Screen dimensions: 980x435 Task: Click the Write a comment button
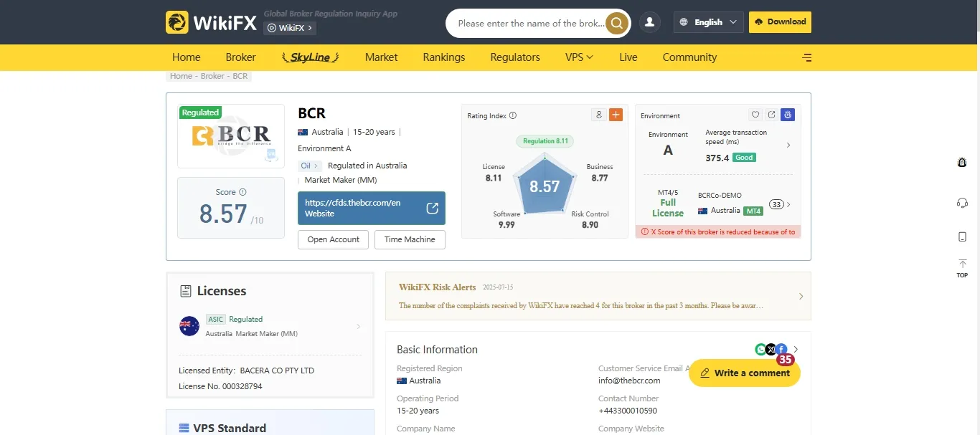tap(745, 373)
